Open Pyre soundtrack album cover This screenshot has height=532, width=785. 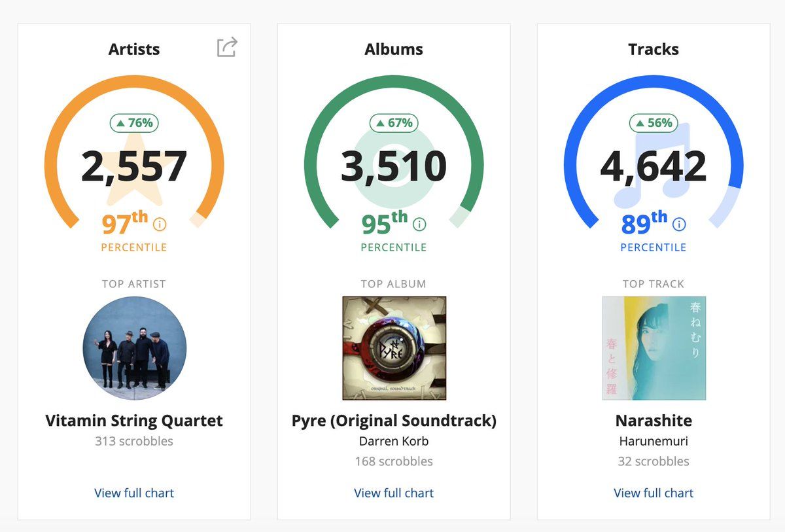(x=394, y=348)
